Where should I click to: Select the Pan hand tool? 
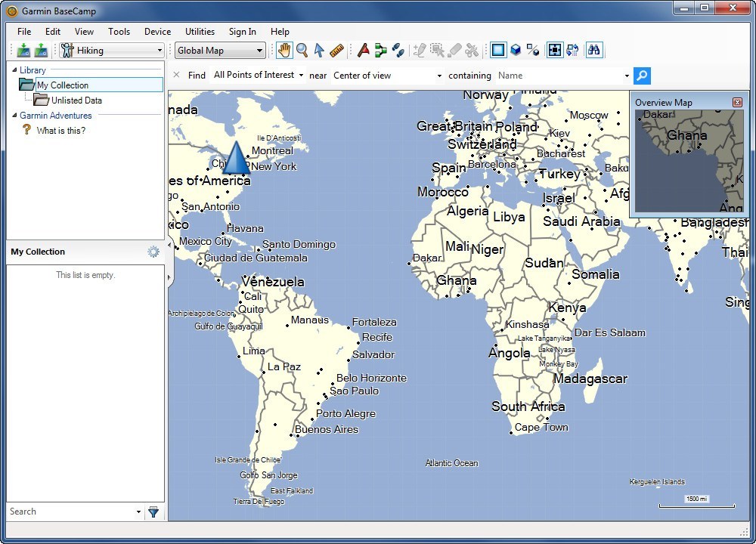284,50
